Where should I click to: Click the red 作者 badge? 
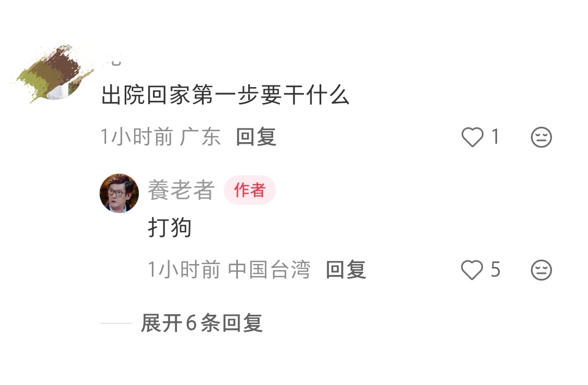point(250,190)
